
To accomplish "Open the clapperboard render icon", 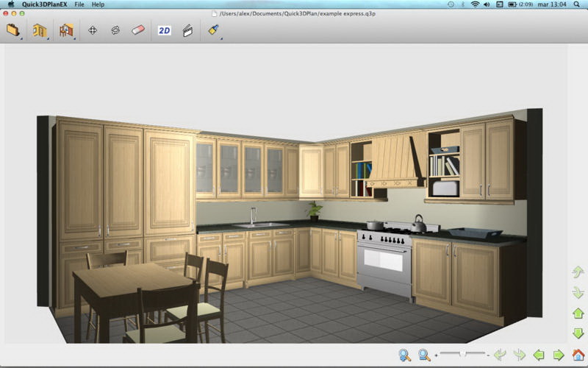I will coord(187,30).
